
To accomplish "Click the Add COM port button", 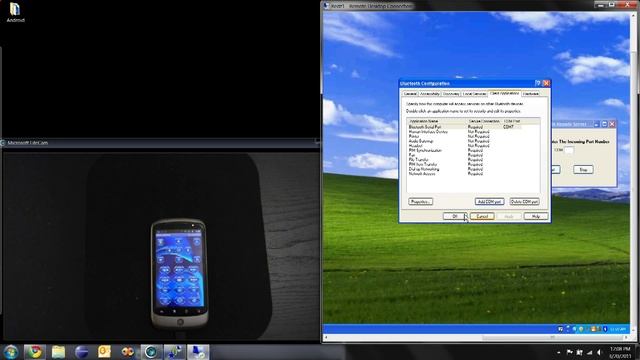I will point(489,202).
